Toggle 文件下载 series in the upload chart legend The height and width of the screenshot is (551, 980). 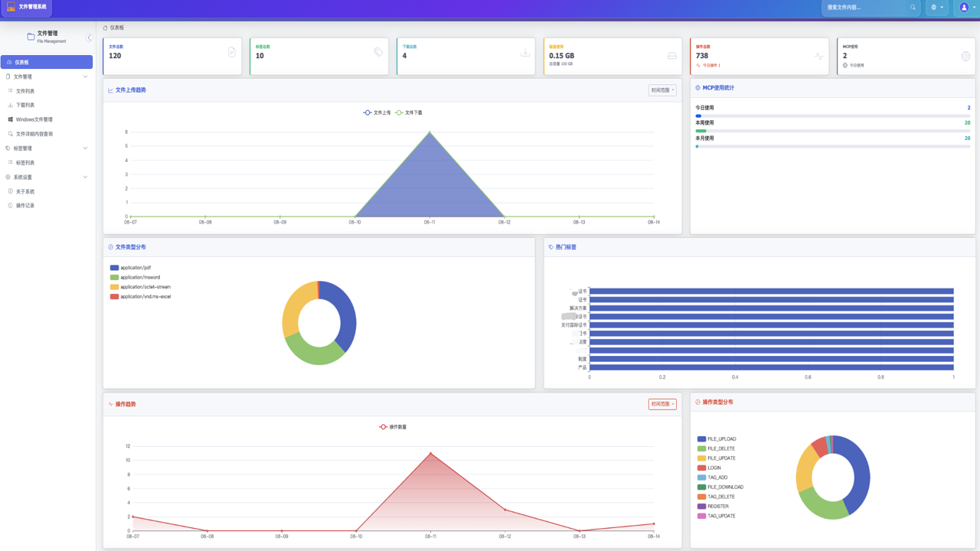pyautogui.click(x=408, y=112)
